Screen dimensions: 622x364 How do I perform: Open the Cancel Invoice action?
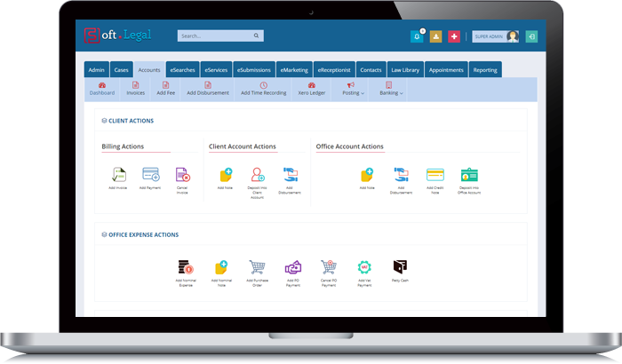(182, 174)
